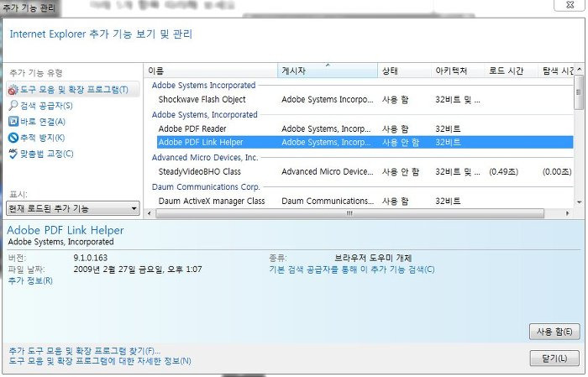Click the version value 9.1.0.163
The image size is (588, 377).
point(91,258)
